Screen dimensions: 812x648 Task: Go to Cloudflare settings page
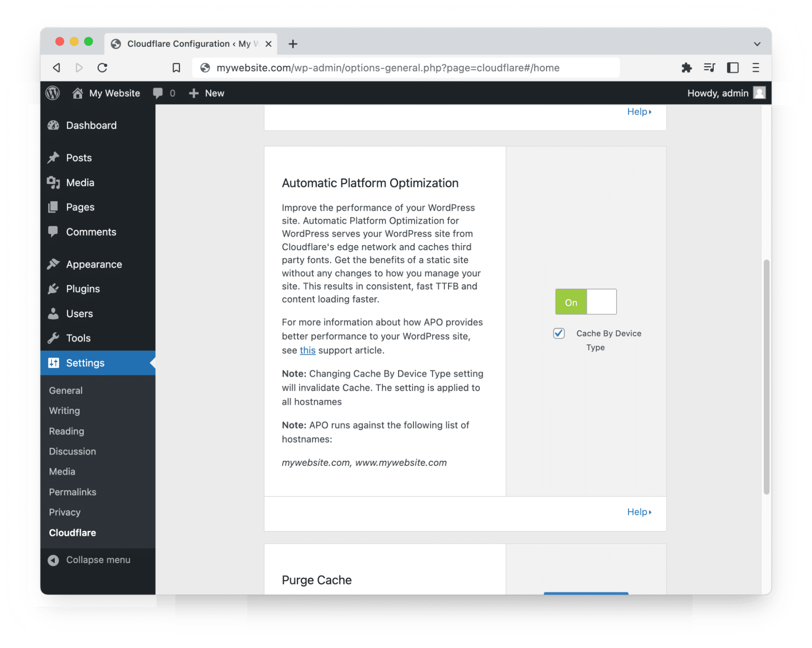[72, 532]
